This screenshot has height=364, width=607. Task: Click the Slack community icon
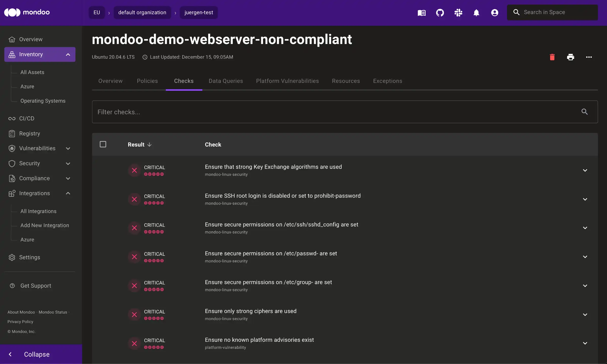(x=458, y=13)
